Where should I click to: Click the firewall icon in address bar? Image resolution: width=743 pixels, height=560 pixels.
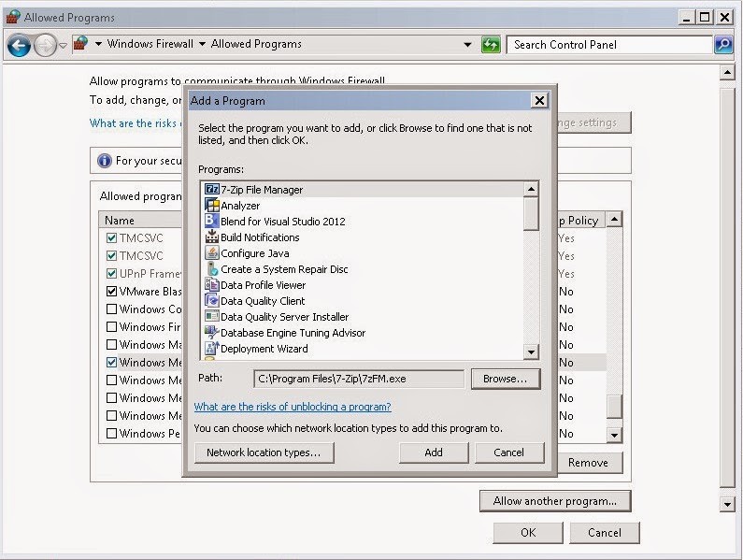point(80,44)
